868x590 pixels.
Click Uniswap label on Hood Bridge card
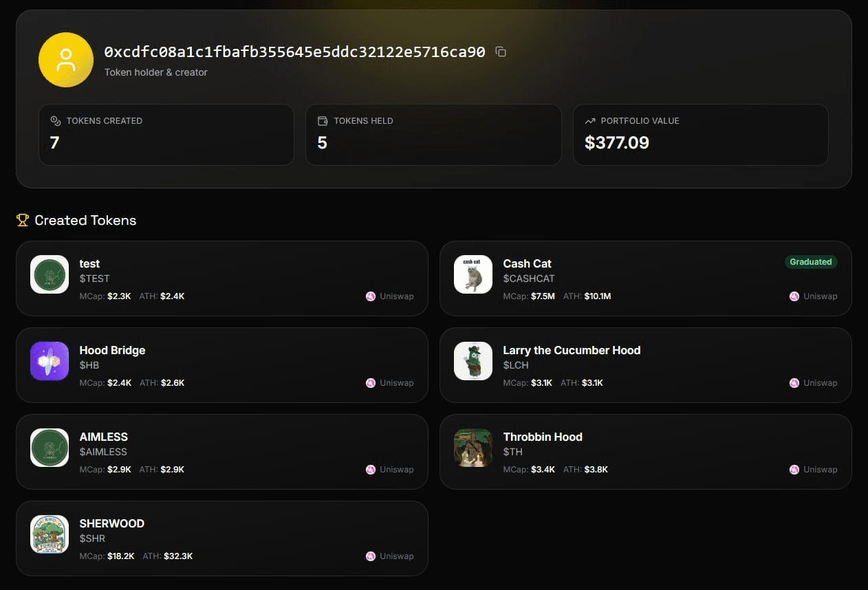pyautogui.click(x=397, y=383)
